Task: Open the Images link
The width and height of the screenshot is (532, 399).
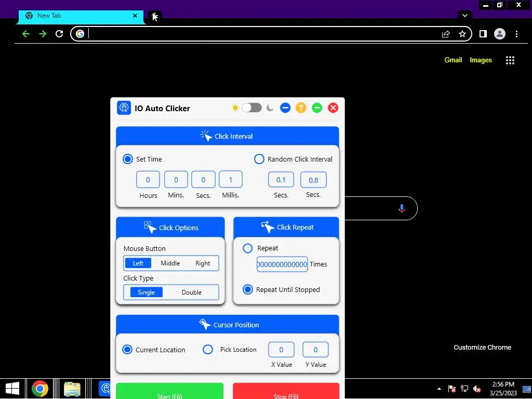Action: tap(481, 60)
